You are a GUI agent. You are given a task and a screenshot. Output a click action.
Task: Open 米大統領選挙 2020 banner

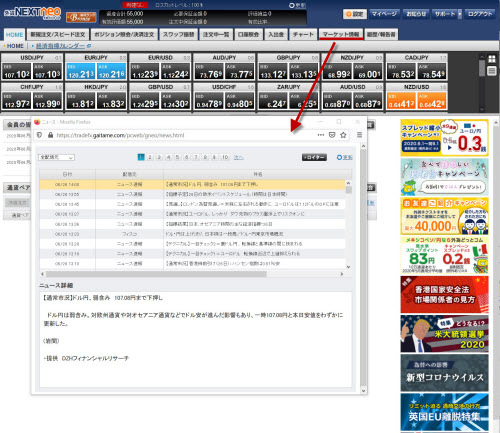click(x=444, y=334)
